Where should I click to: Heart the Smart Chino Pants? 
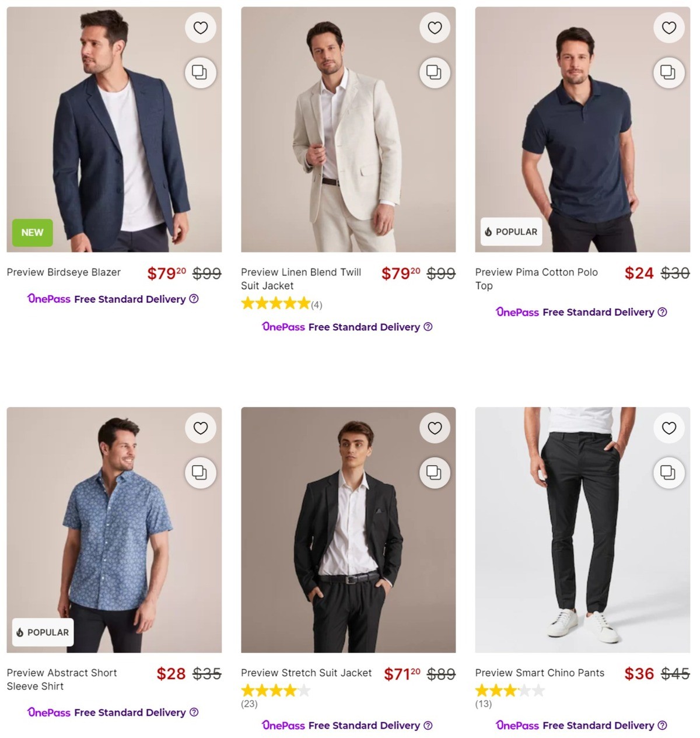pyautogui.click(x=668, y=428)
